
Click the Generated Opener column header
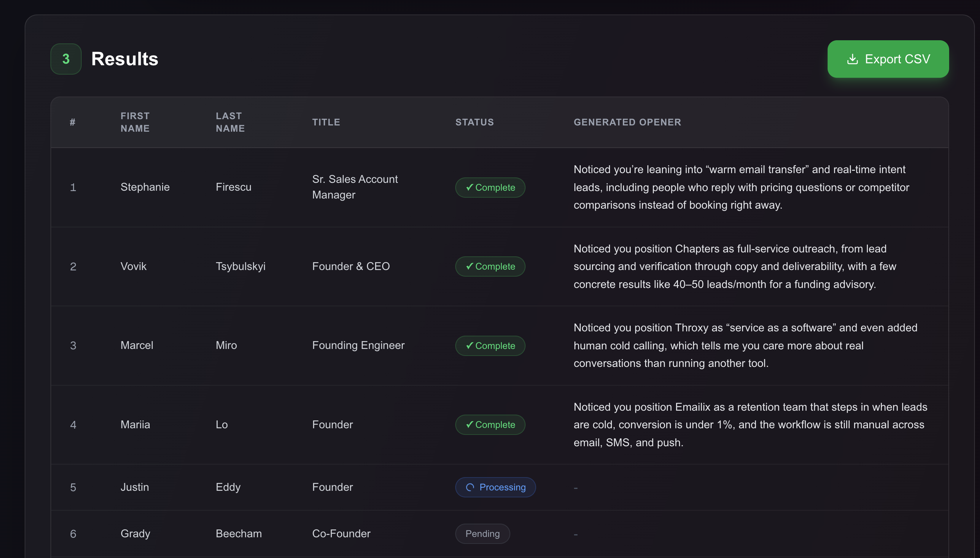pos(627,122)
